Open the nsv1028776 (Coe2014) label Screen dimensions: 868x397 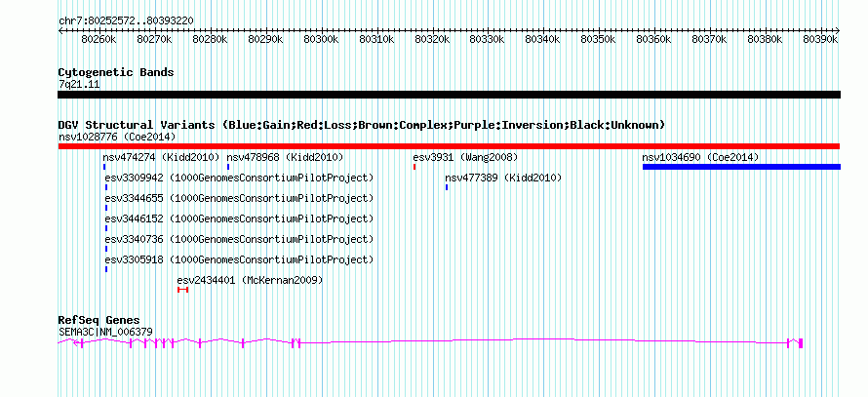point(117,137)
